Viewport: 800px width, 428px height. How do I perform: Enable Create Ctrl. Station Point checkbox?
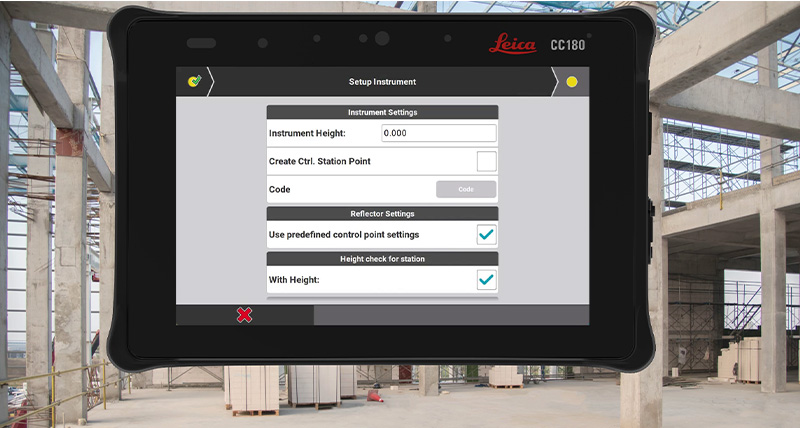pyautogui.click(x=486, y=161)
